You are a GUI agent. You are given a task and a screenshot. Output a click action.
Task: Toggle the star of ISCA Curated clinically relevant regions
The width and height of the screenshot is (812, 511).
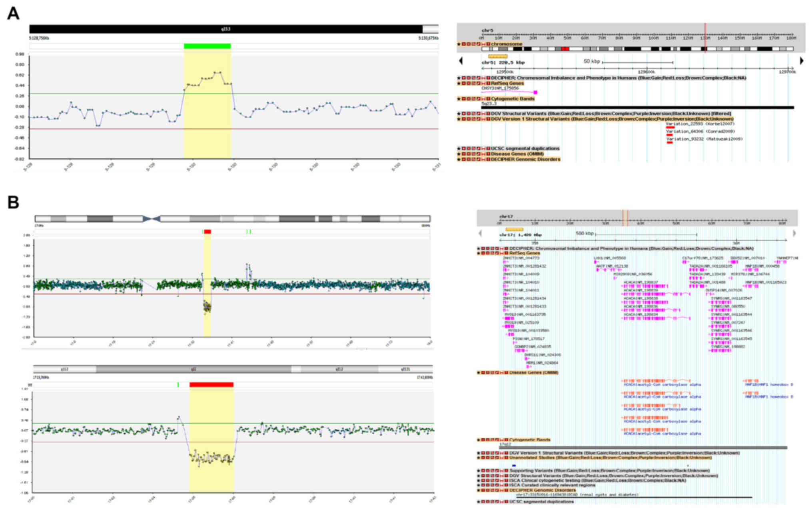(478, 485)
